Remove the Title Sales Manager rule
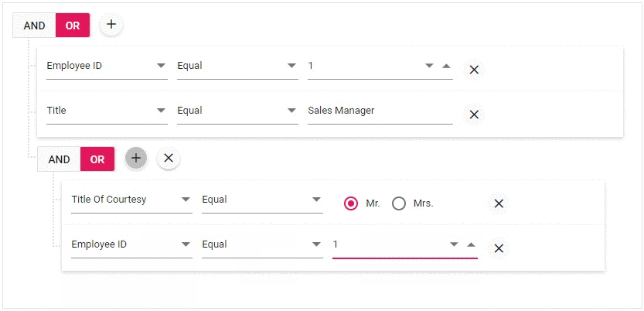The width and height of the screenshot is (644, 311). click(x=474, y=114)
